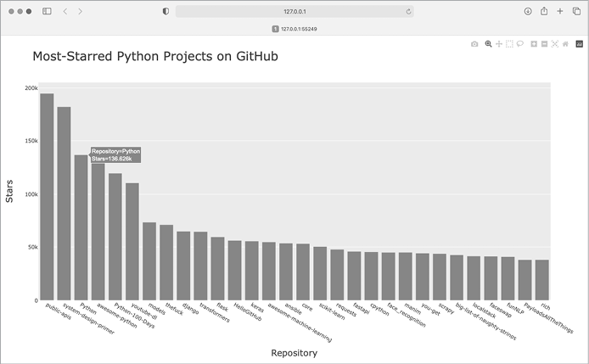Click the Autoscale icon in modebar

554,44
